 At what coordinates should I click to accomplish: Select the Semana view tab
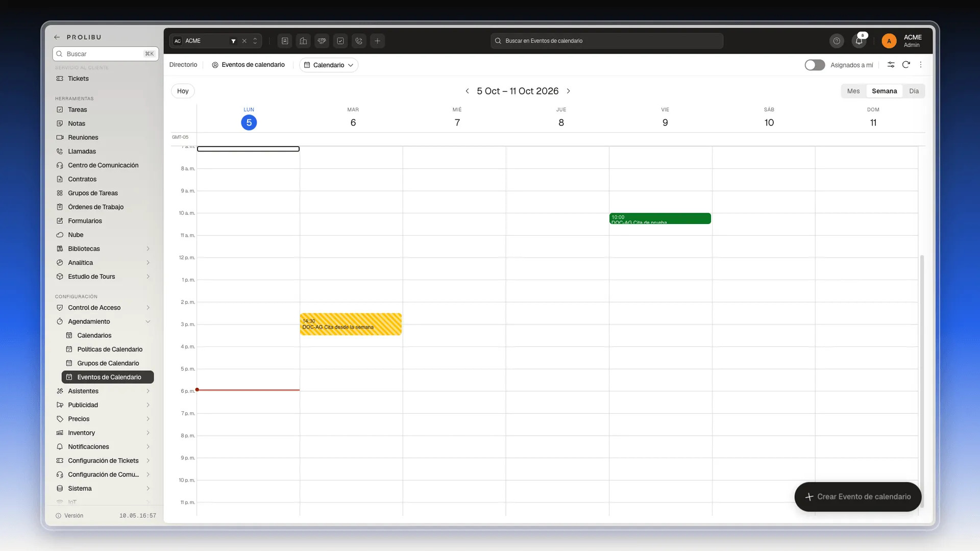coord(884,91)
